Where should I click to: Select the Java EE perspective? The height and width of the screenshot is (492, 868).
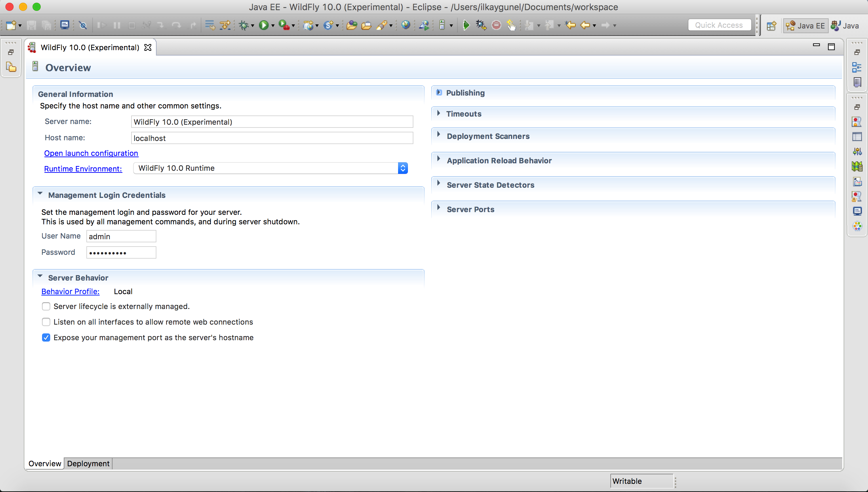pos(806,26)
